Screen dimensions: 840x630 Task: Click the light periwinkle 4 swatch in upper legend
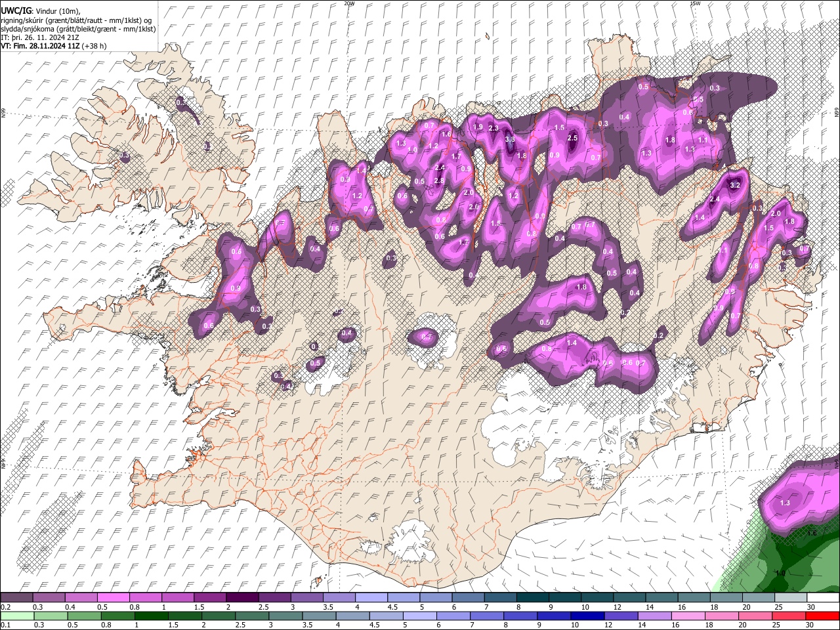371,598
